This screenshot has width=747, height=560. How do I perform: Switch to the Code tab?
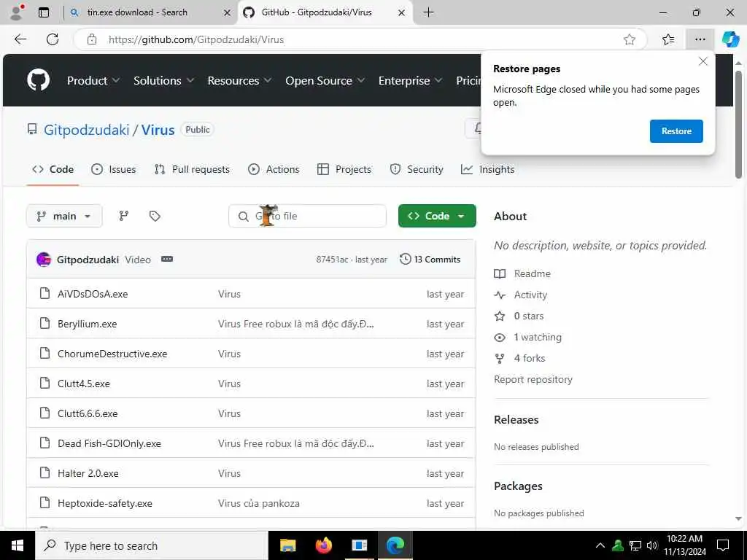pyautogui.click(x=53, y=169)
